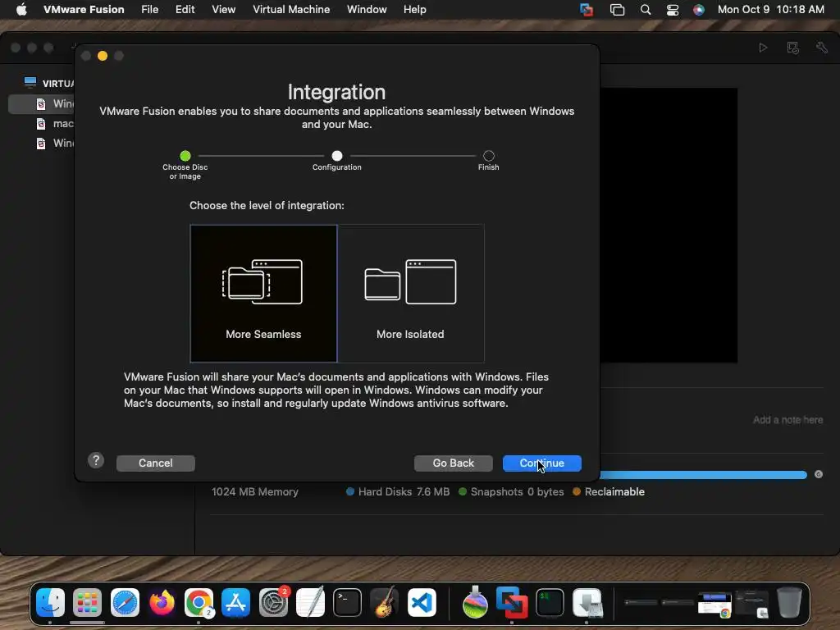Click the refresh icon beside disk usage bar
Viewport: 840px width, 630px height.
pos(819,474)
